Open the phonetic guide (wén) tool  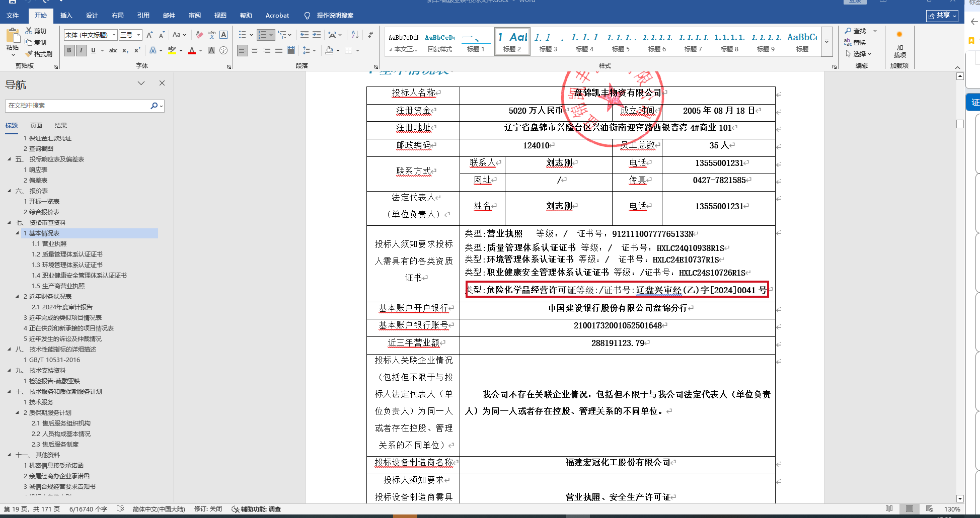211,35
